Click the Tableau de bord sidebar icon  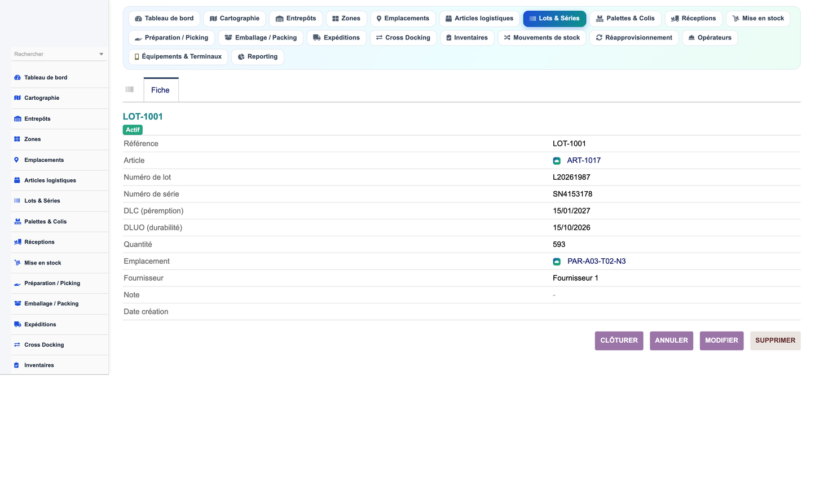[x=17, y=78]
